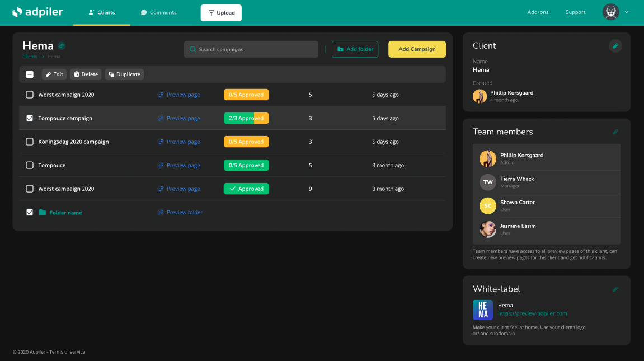The height and width of the screenshot is (361, 644).
Task: Check the Worst campaign 2020 checkbox
Action: (x=30, y=95)
